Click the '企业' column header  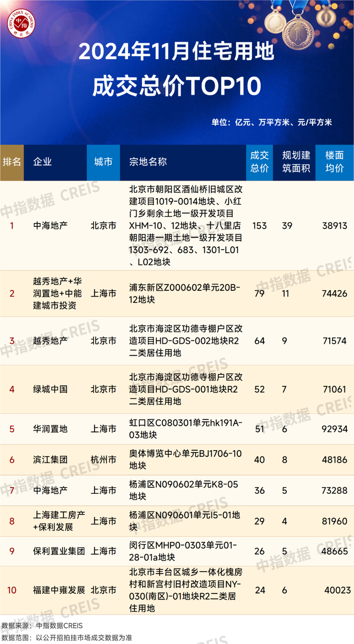tap(42, 162)
